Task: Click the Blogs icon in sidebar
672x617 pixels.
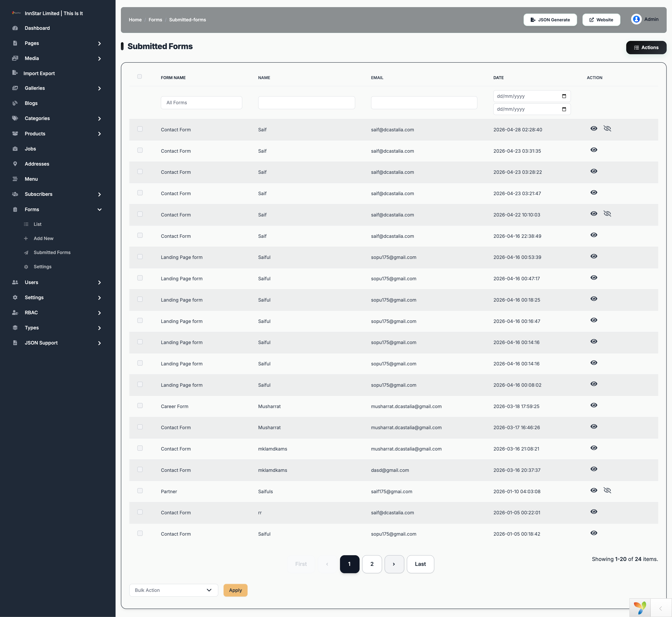Action: (x=15, y=103)
